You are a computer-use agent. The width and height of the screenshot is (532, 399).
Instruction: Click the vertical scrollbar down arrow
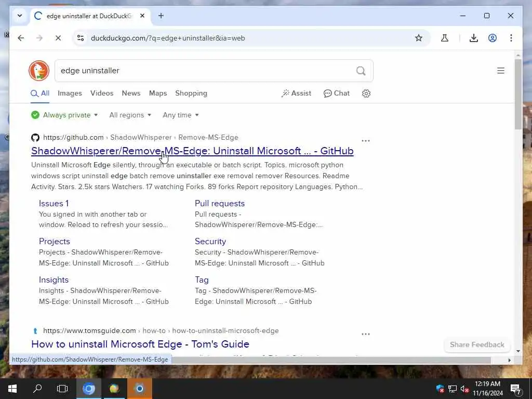click(518, 351)
